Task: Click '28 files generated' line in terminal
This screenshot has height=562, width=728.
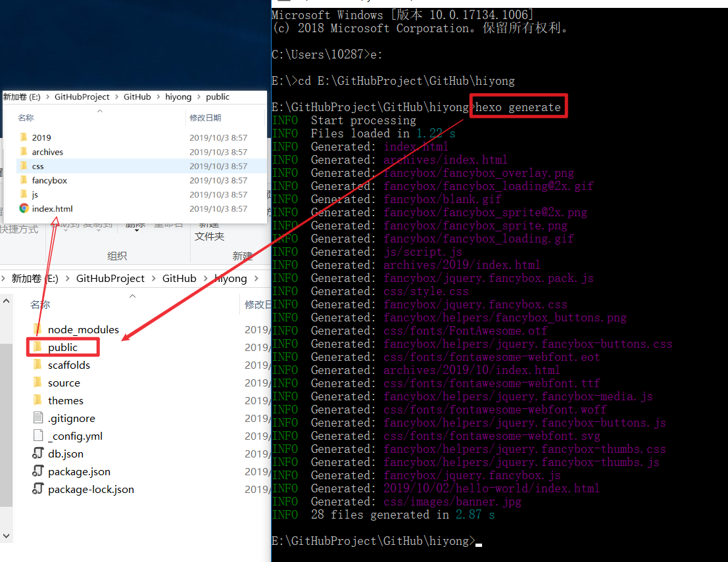Action: point(383,515)
